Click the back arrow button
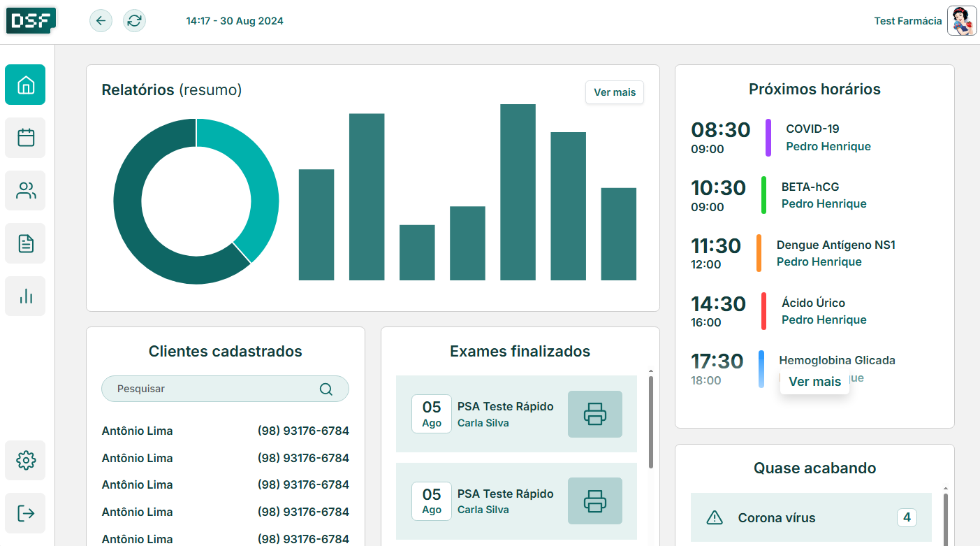Viewport: 980px width, 546px height. pos(101,21)
